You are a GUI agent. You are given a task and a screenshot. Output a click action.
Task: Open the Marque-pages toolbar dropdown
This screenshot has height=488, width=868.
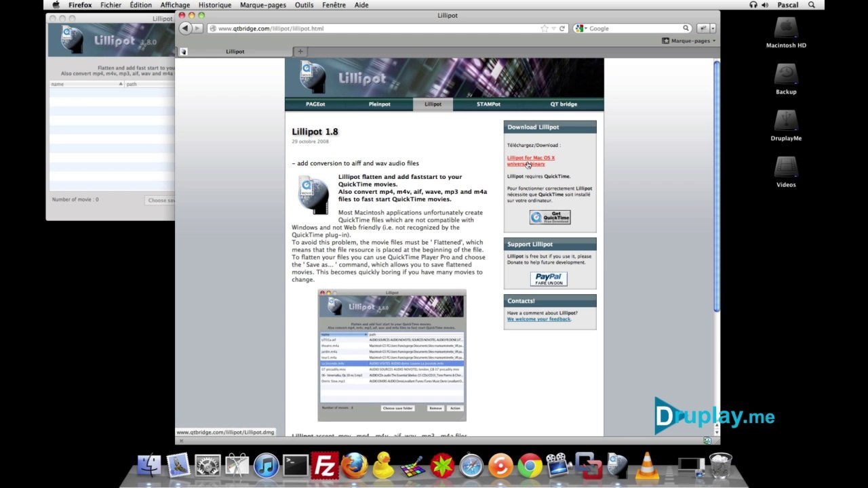[x=688, y=41]
